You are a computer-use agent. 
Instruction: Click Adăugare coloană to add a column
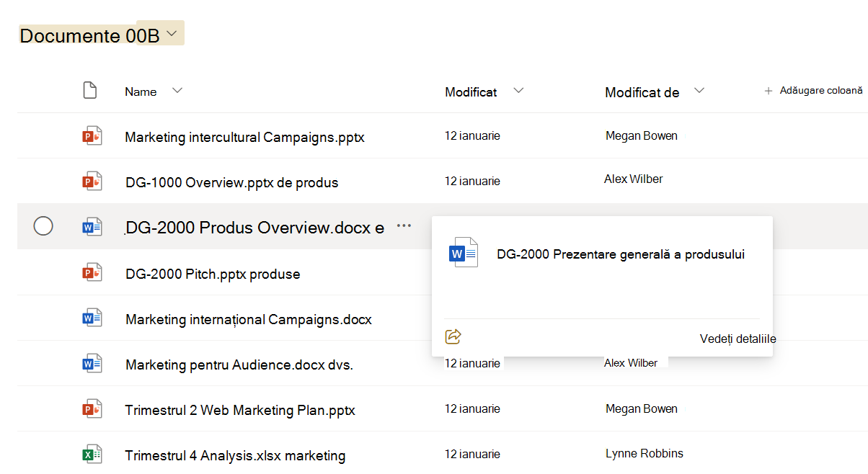tap(813, 91)
